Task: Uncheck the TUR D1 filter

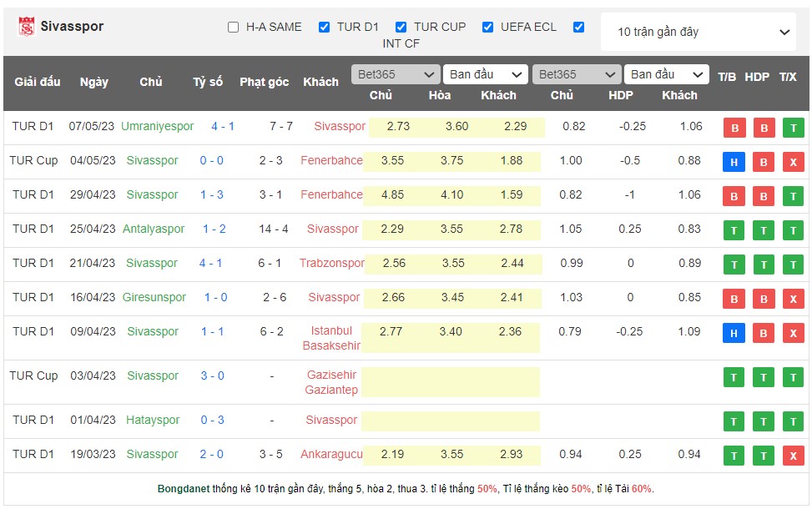Action: click(x=325, y=27)
